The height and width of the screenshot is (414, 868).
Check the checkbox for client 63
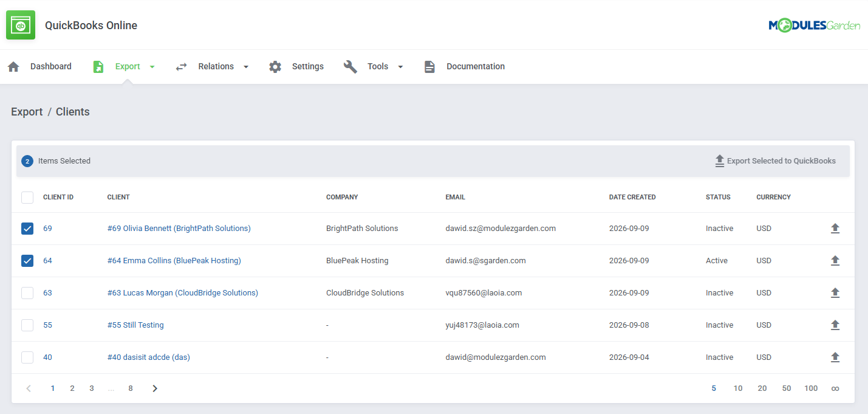pos(27,293)
